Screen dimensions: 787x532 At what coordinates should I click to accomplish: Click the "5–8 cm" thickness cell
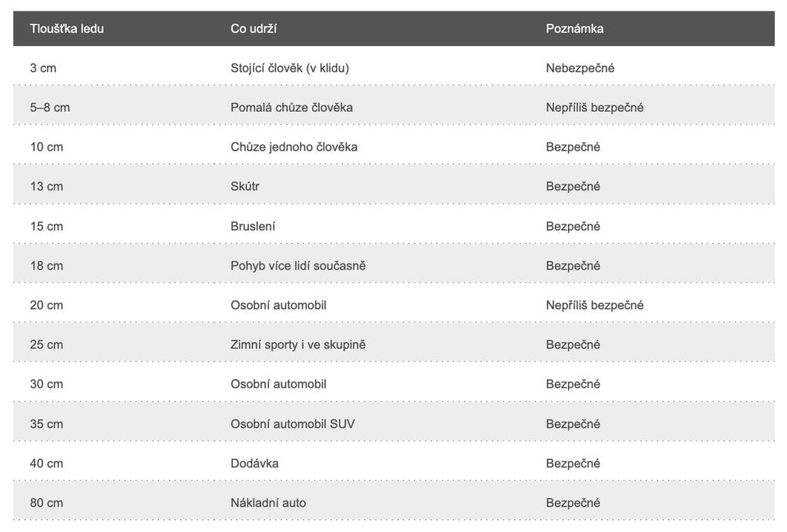coord(50,108)
